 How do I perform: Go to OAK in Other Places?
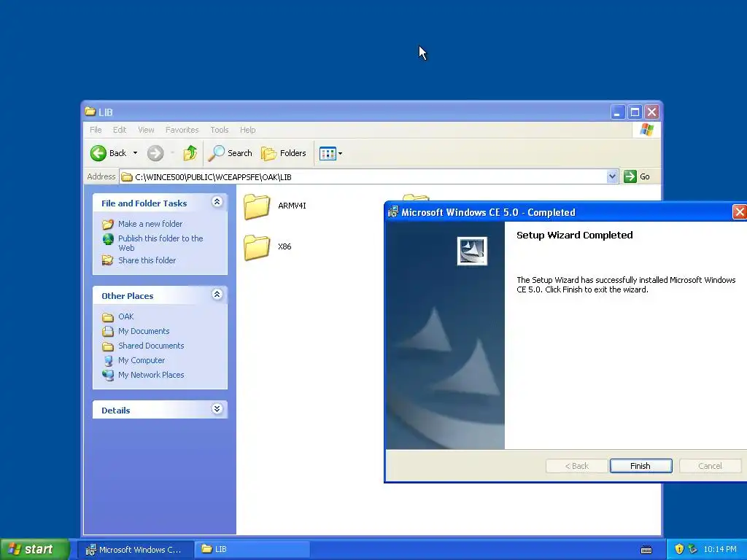[x=125, y=316]
